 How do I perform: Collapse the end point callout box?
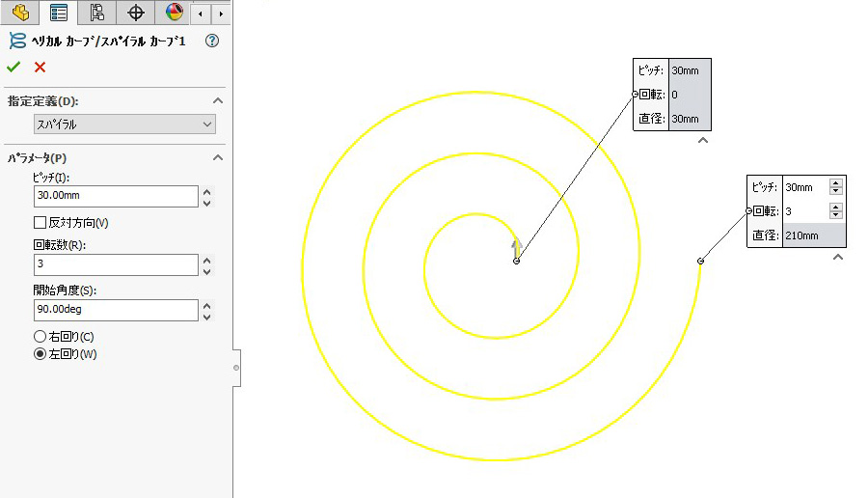[x=838, y=257]
